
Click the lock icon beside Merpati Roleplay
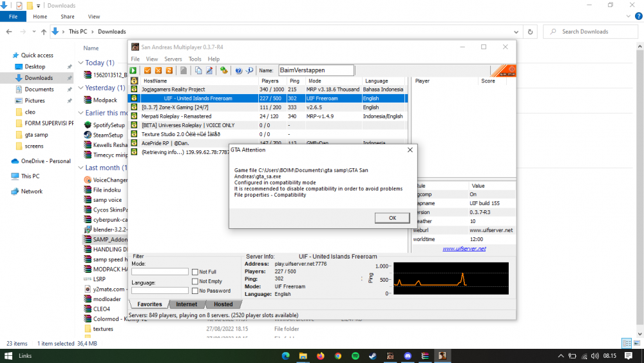(135, 116)
